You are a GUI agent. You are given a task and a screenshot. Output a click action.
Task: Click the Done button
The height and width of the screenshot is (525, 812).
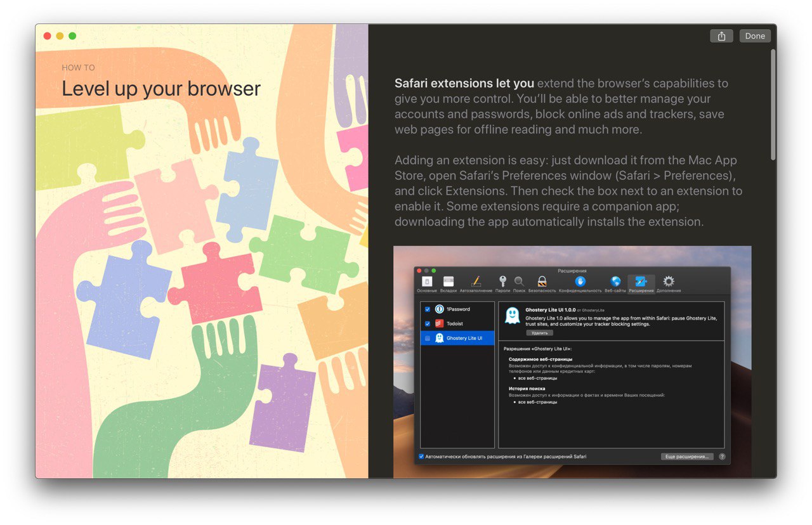[x=755, y=36]
